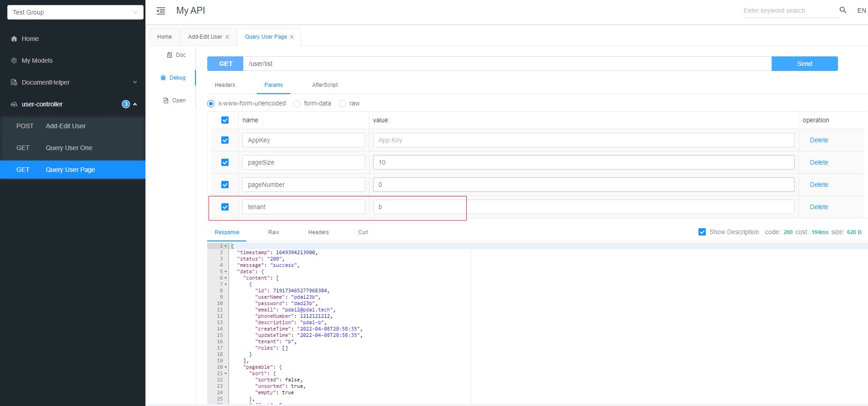Delete the pageSize parameter row
Viewport: 868px width, 406px height.
point(819,162)
